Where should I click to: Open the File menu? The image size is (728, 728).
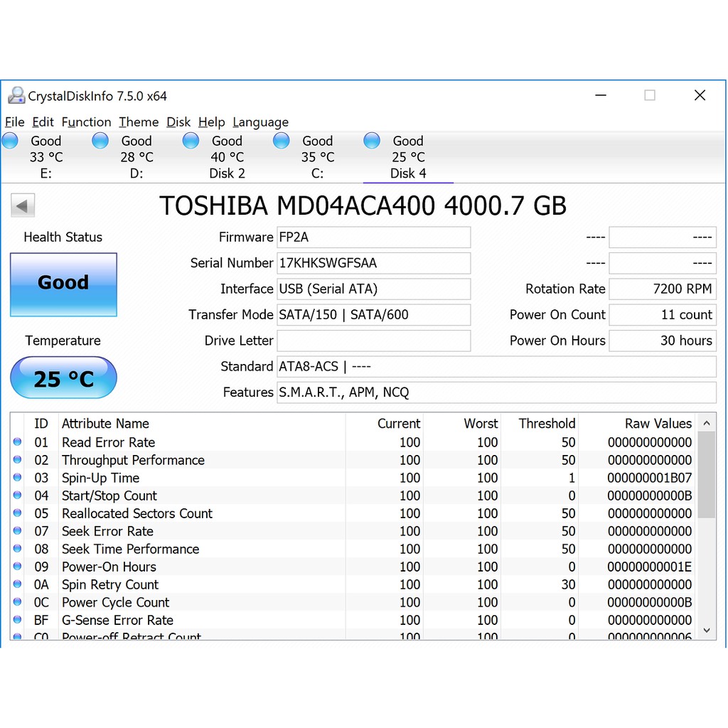pos(14,122)
